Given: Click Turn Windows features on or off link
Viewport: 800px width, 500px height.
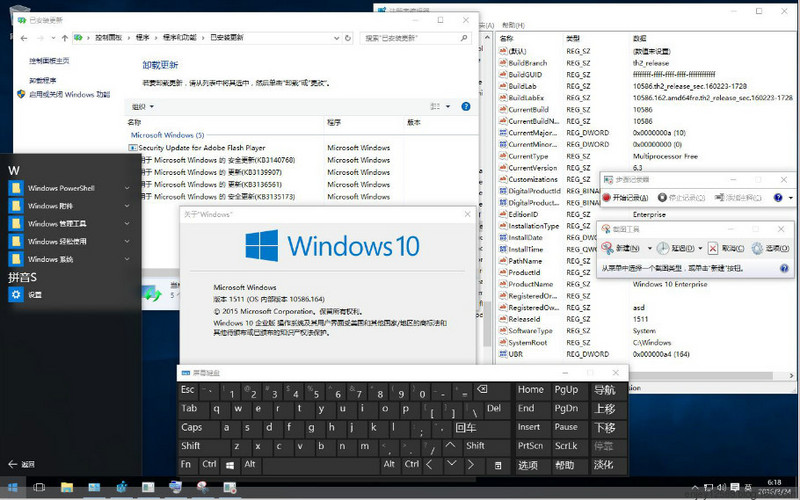Looking at the screenshot, I should pyautogui.click(x=69, y=94).
